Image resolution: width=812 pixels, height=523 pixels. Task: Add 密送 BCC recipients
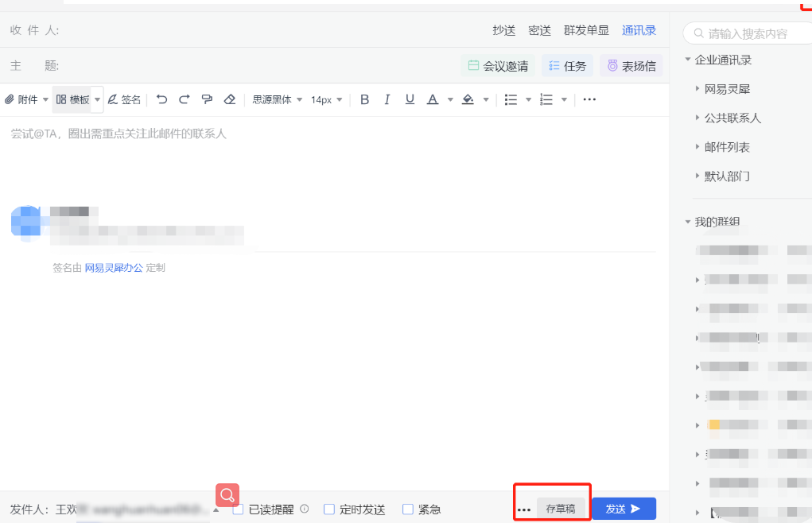(x=539, y=30)
